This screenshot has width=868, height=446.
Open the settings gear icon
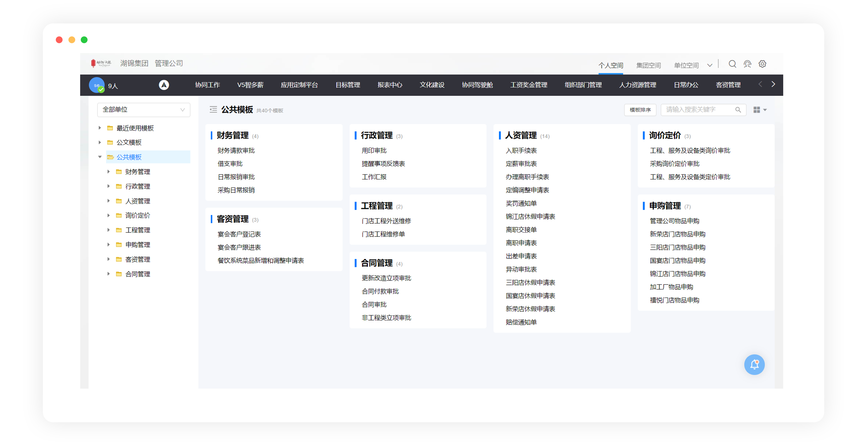coord(762,64)
